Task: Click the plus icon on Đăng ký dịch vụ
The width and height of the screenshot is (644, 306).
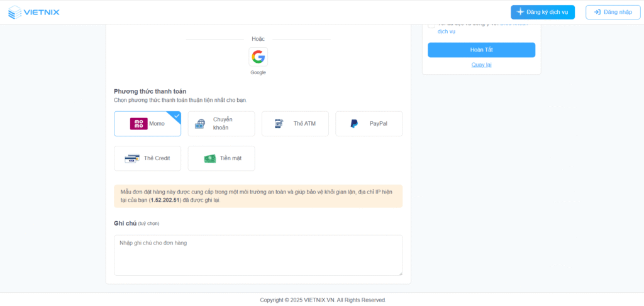Action: pos(520,12)
